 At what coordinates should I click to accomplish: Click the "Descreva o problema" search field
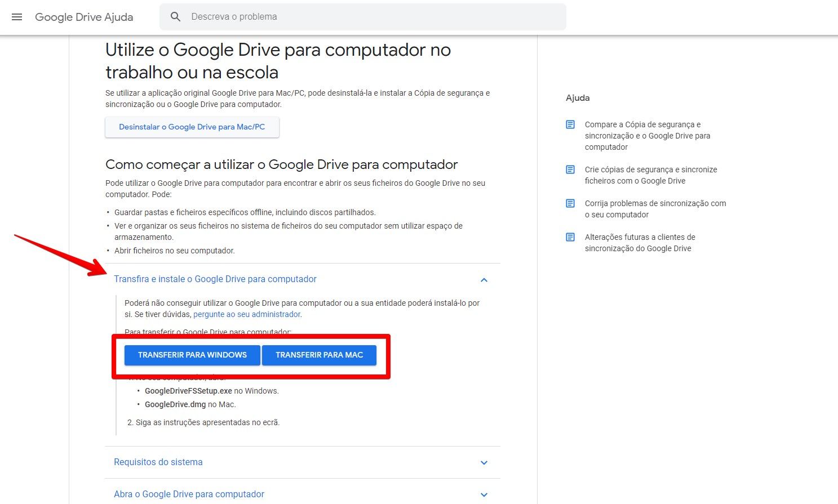point(363,17)
